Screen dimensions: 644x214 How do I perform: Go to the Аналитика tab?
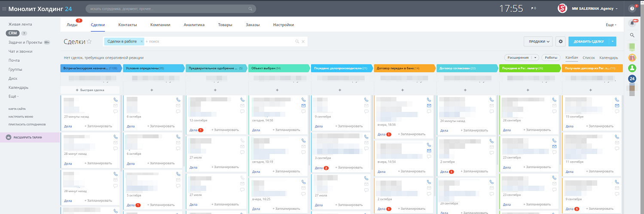click(194, 25)
